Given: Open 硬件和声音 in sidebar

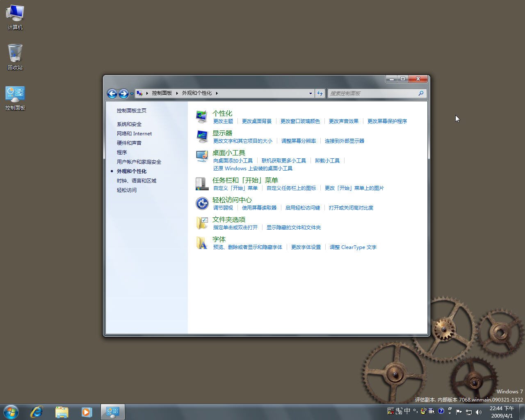Looking at the screenshot, I should tap(129, 143).
